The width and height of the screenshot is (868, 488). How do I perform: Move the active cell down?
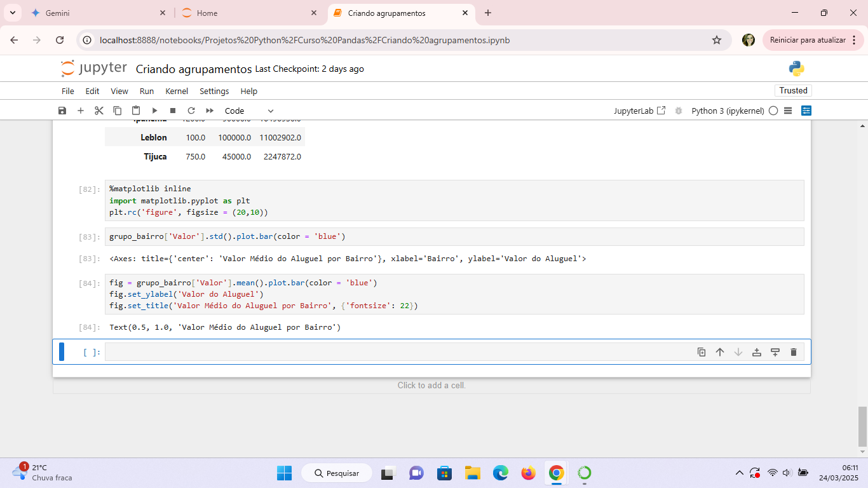tap(738, 352)
